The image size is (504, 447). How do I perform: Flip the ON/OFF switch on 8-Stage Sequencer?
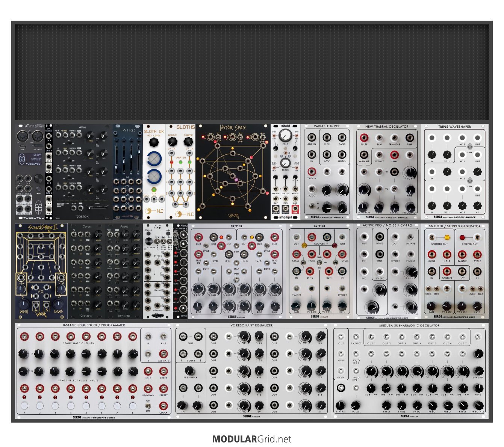[x=148, y=406]
